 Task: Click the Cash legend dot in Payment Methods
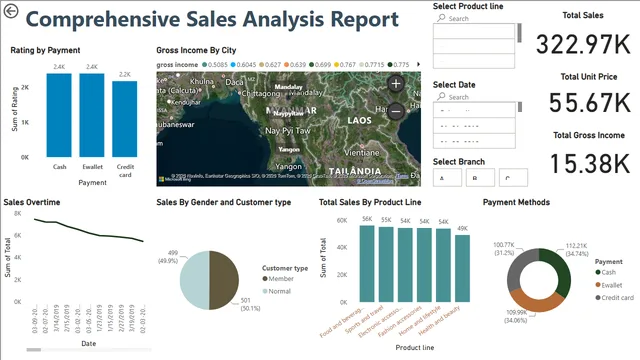point(598,272)
